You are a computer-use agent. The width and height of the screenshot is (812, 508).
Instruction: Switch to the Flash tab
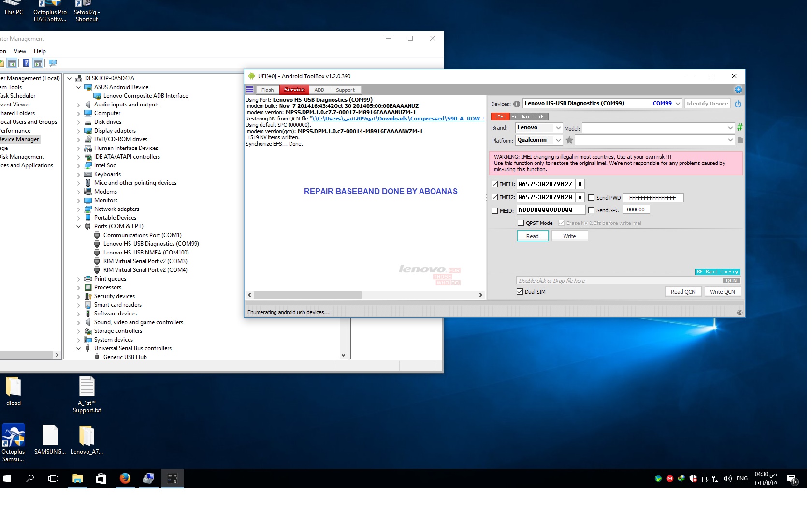point(267,90)
